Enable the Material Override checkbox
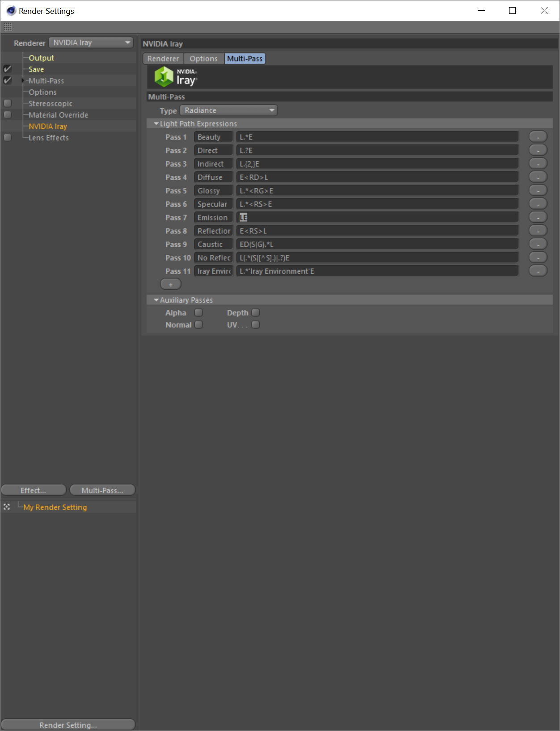The width and height of the screenshot is (560, 731). [x=8, y=114]
